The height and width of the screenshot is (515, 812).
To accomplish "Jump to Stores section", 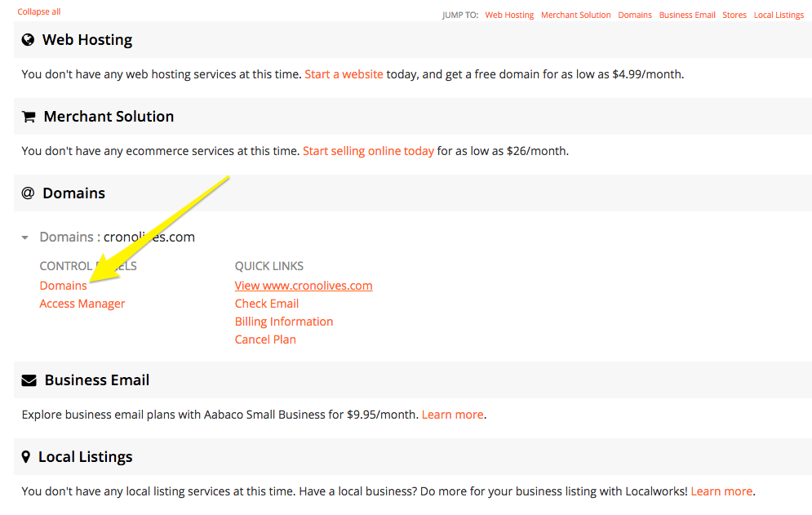I will click(734, 15).
